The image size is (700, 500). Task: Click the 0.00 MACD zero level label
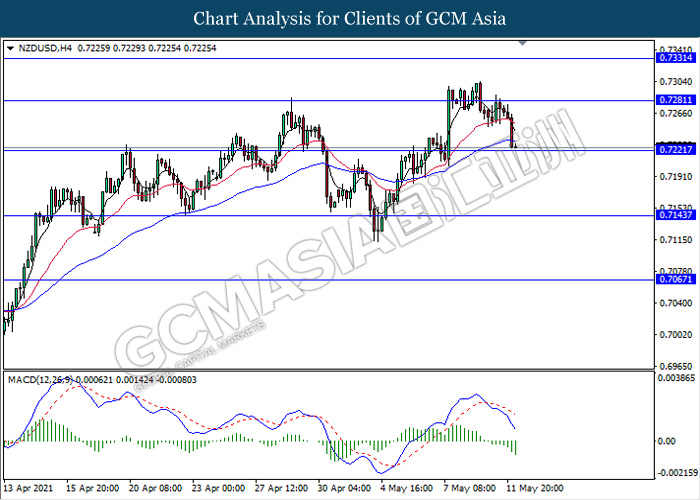[668, 441]
